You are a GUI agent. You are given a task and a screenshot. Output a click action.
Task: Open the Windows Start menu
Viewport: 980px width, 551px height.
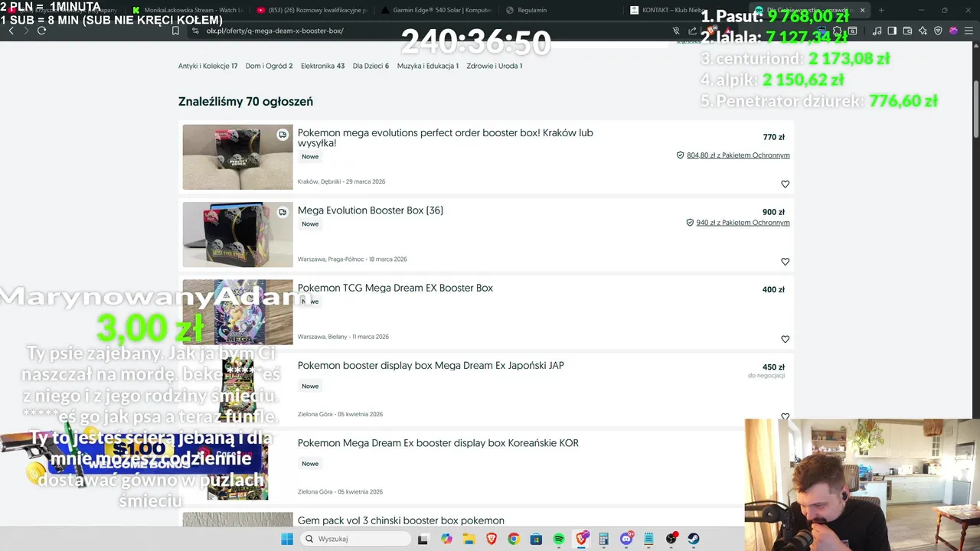pyautogui.click(x=286, y=539)
